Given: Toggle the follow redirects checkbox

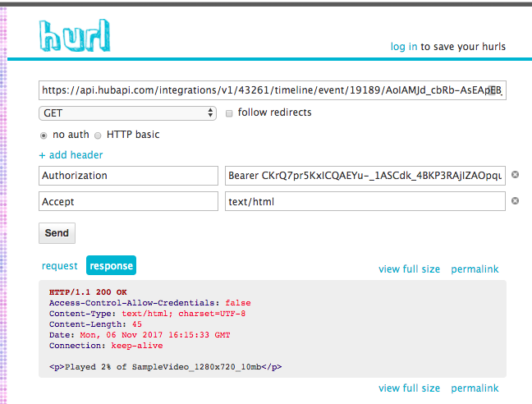Looking at the screenshot, I should tap(229, 113).
